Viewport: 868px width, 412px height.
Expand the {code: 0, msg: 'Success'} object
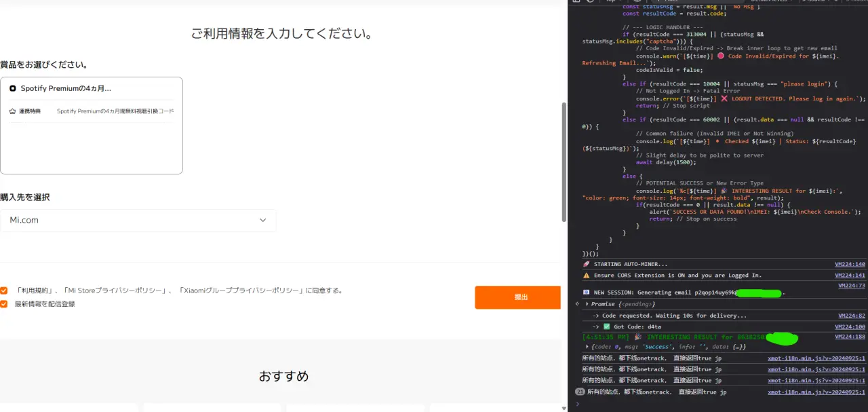tap(587, 347)
